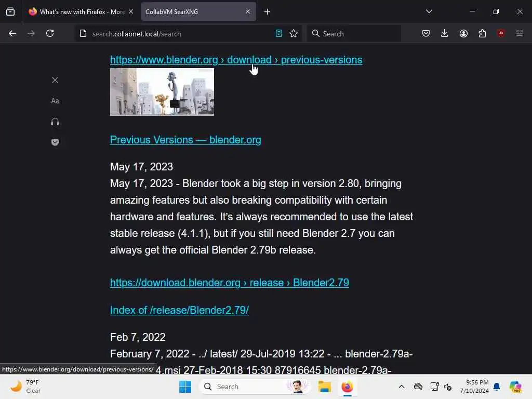The image size is (532, 399).
Task: Close Reader View with X icon
Action: 55,80
